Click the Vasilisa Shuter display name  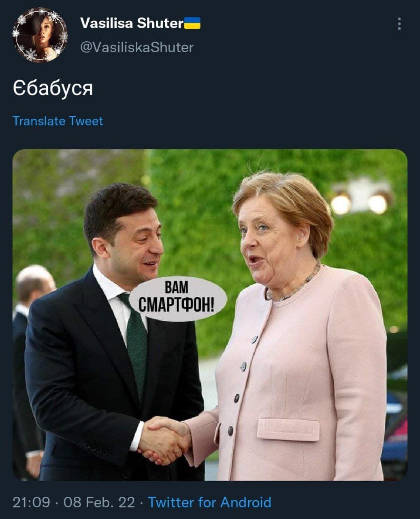click(132, 23)
